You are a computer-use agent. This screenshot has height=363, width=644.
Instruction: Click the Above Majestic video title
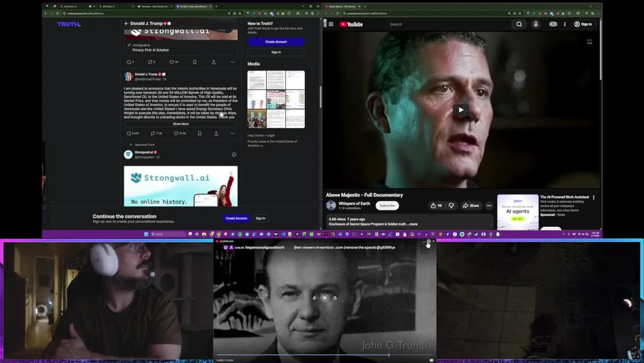point(364,195)
